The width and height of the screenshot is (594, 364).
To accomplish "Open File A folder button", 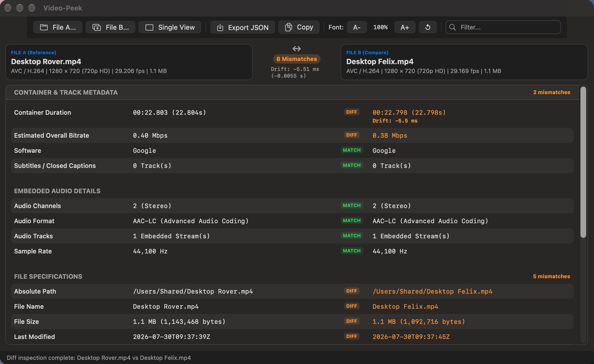I will click(x=58, y=27).
